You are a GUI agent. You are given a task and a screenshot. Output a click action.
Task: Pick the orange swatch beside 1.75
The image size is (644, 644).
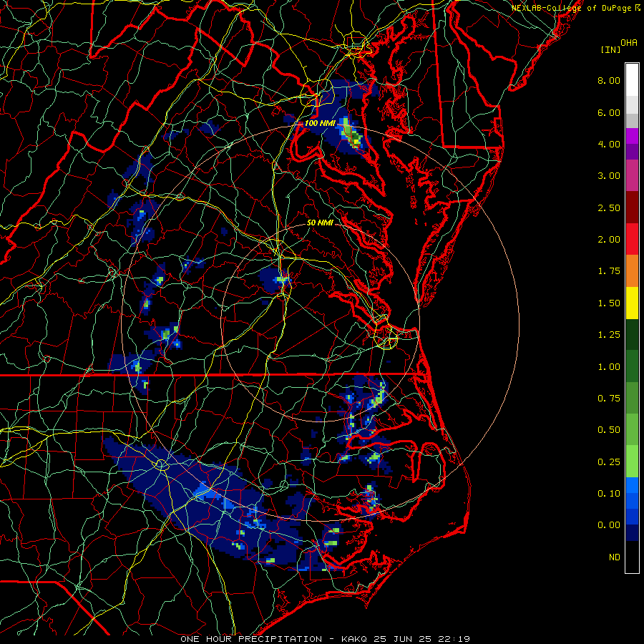632,270
